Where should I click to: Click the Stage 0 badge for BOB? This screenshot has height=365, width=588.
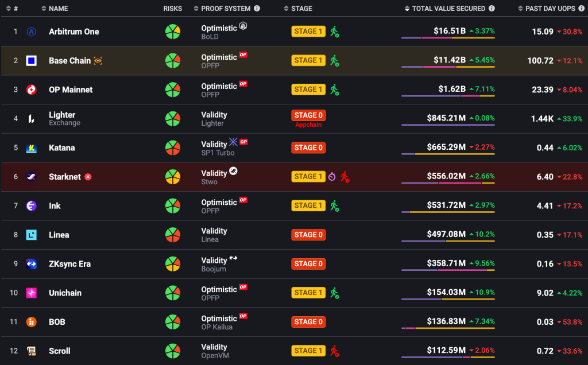tap(308, 322)
